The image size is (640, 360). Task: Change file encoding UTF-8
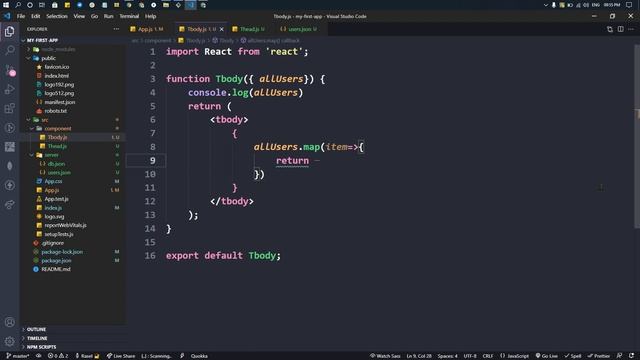470,356
